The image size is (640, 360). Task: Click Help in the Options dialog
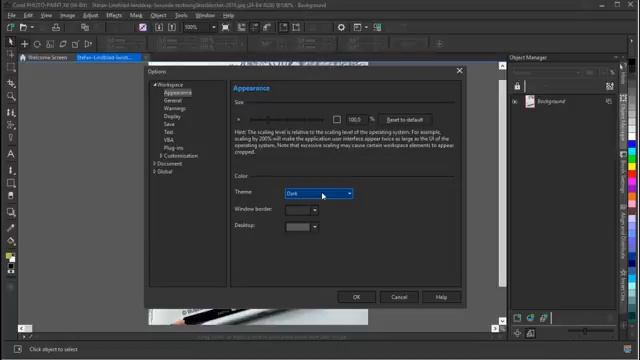coord(441,297)
